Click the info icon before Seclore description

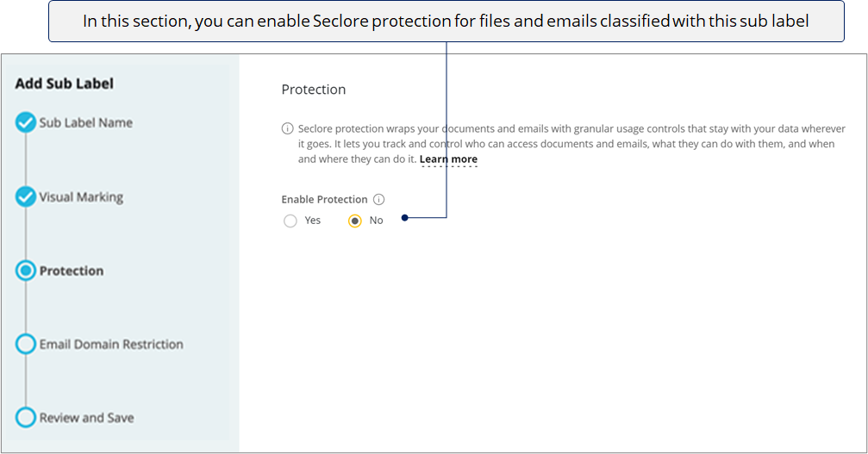point(287,129)
